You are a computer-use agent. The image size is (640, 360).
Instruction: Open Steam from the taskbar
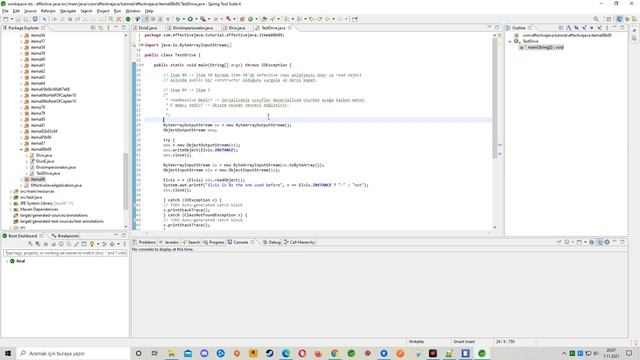(x=269, y=353)
